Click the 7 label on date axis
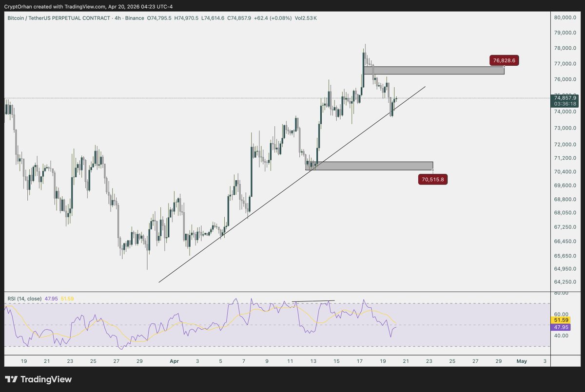 [x=244, y=361]
